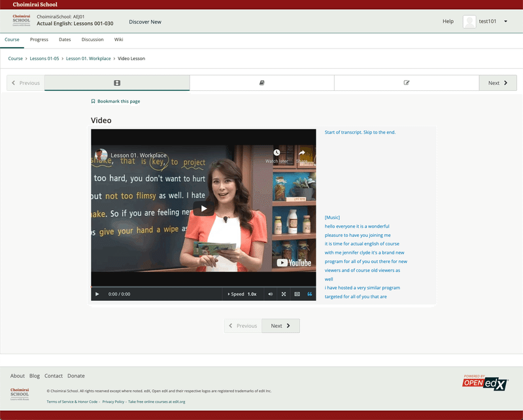Jump to 'it is time for actual english' line
The height and width of the screenshot is (420, 523).
point(362,244)
